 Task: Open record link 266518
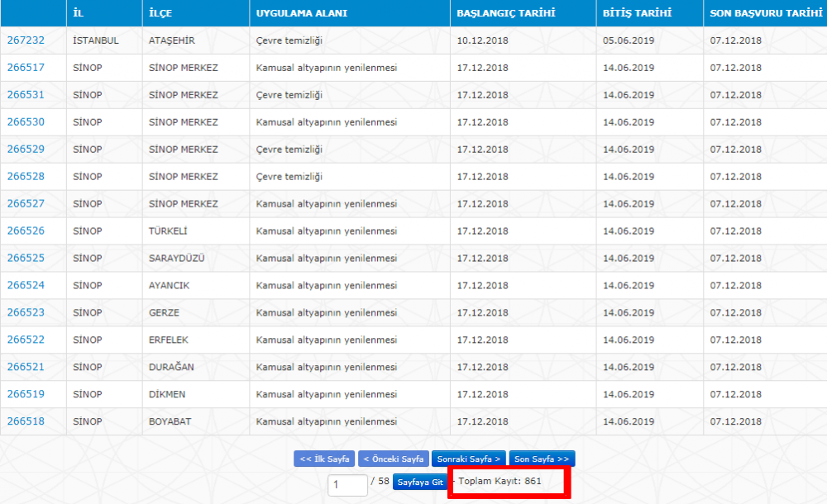pos(26,421)
